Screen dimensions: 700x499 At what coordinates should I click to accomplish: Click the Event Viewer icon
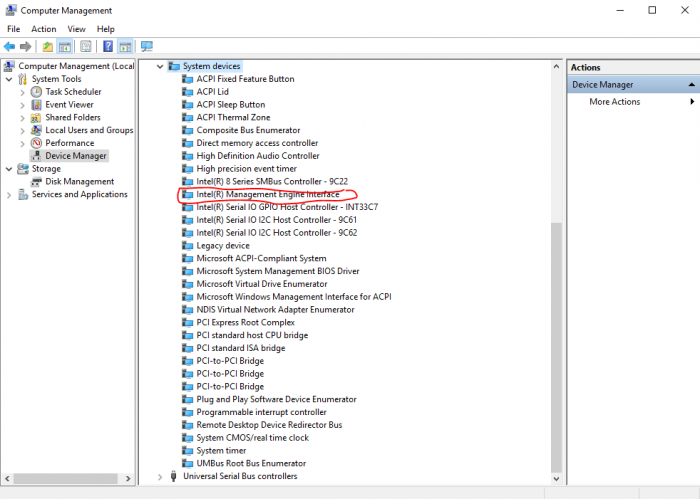[36, 105]
